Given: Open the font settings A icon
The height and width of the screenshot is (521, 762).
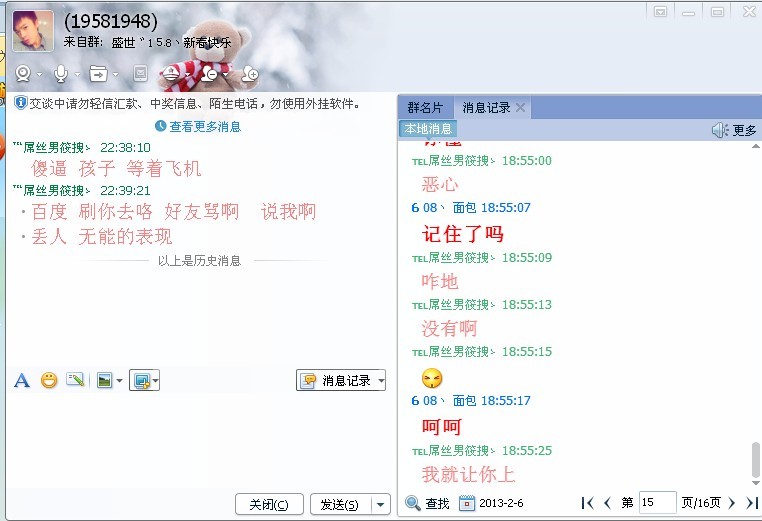Looking at the screenshot, I should 22,380.
